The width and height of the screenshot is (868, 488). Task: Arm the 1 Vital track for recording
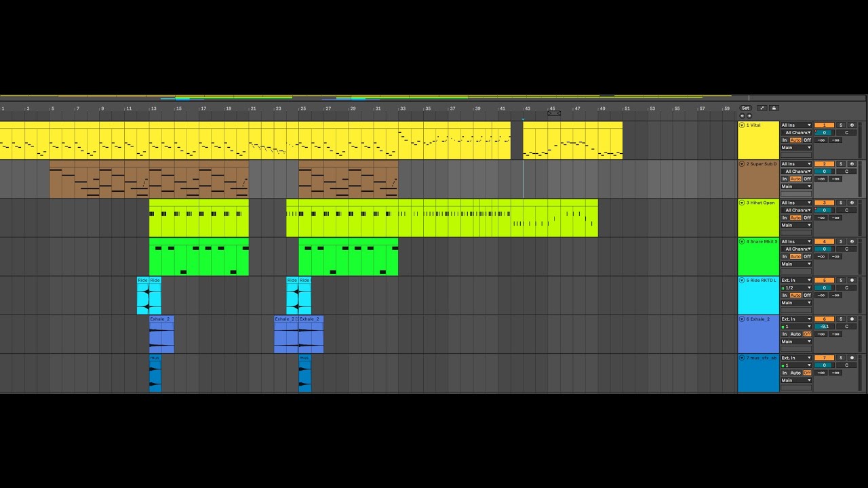pyautogui.click(x=852, y=125)
